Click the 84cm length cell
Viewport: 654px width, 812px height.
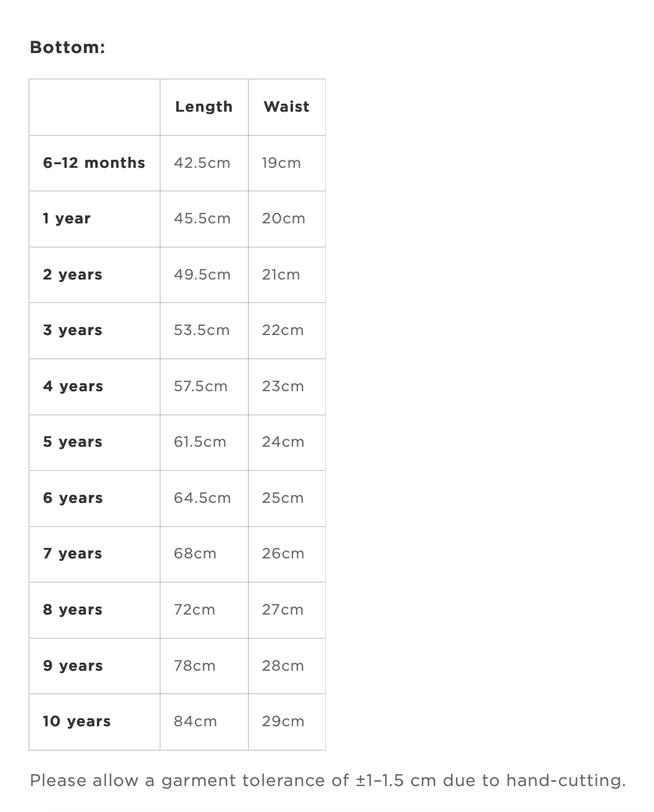click(x=195, y=721)
